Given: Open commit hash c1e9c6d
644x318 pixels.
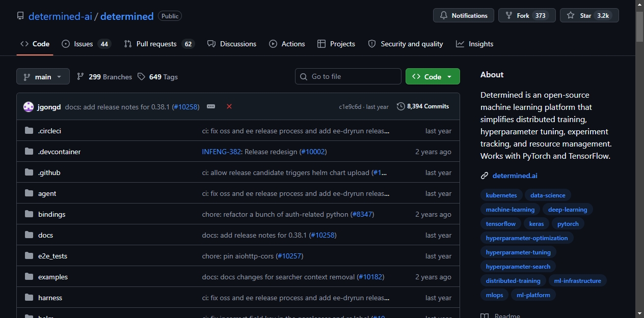Looking at the screenshot, I should 350,107.
